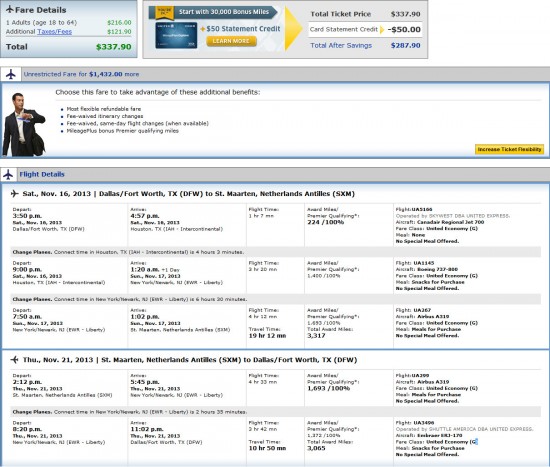Click the 7:50 a.m. departure time

(27, 316)
